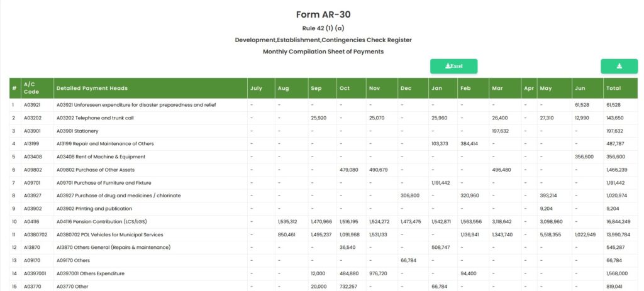Click the Dec value 306,800
This screenshot has width=644, height=291.
(x=410, y=195)
